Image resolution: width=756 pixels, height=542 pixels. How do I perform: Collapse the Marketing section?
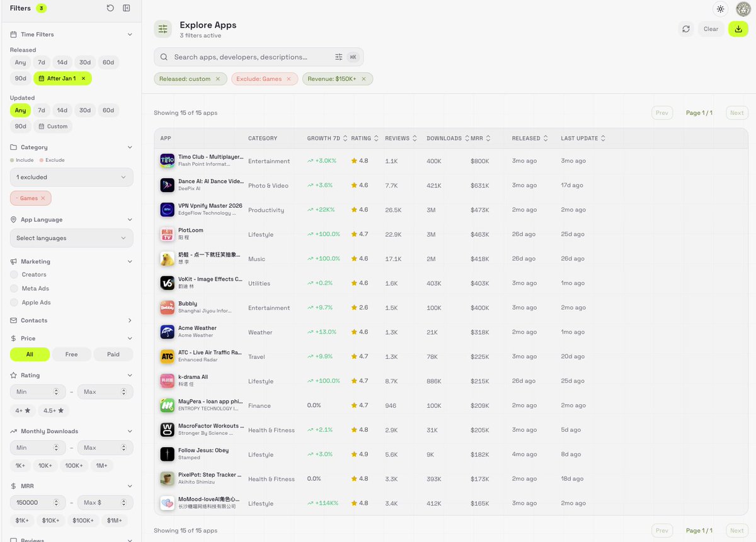(x=130, y=261)
